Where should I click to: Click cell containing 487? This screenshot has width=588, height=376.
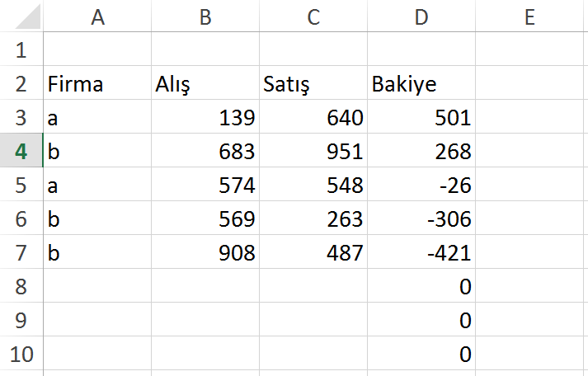[x=313, y=253]
